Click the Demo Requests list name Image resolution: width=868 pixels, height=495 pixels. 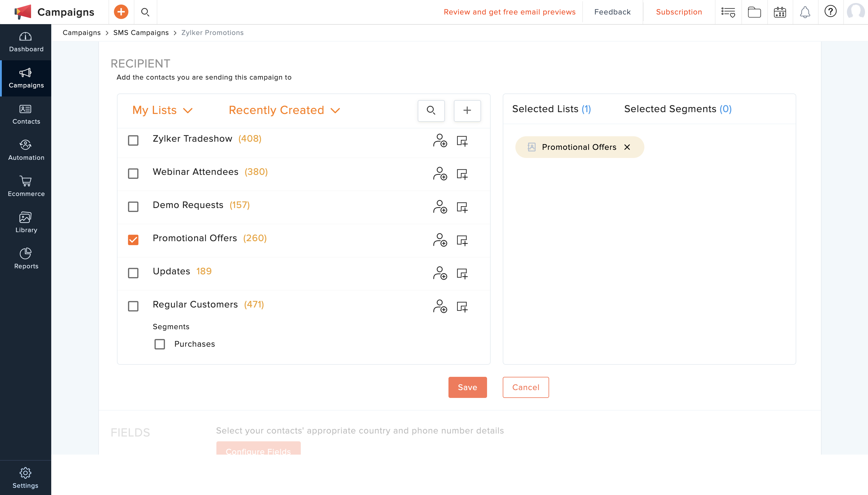point(188,205)
